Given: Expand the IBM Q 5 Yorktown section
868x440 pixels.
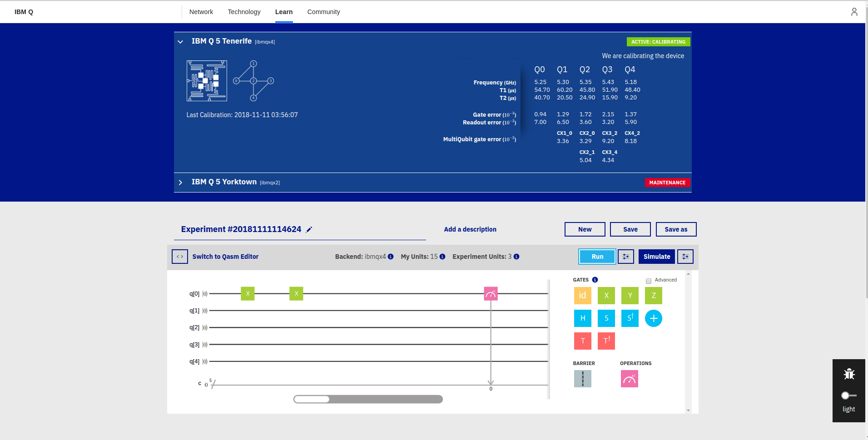Looking at the screenshot, I should click(180, 182).
